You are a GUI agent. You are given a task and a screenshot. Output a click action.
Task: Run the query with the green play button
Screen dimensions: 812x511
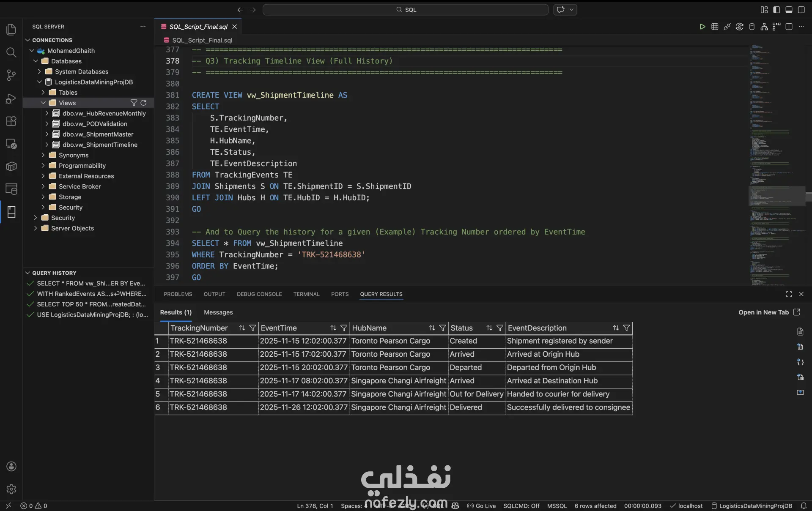[702, 27]
